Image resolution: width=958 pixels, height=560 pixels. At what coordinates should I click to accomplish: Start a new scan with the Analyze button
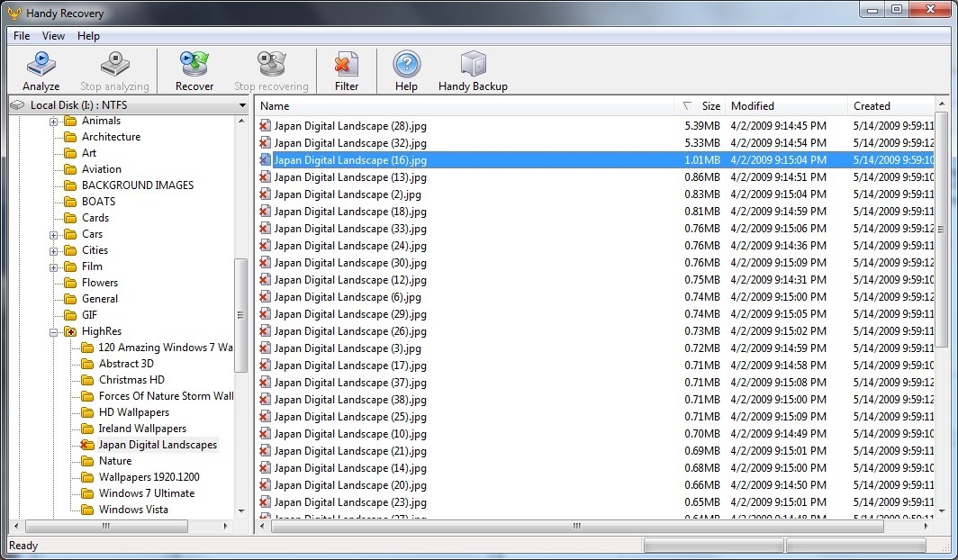41,71
